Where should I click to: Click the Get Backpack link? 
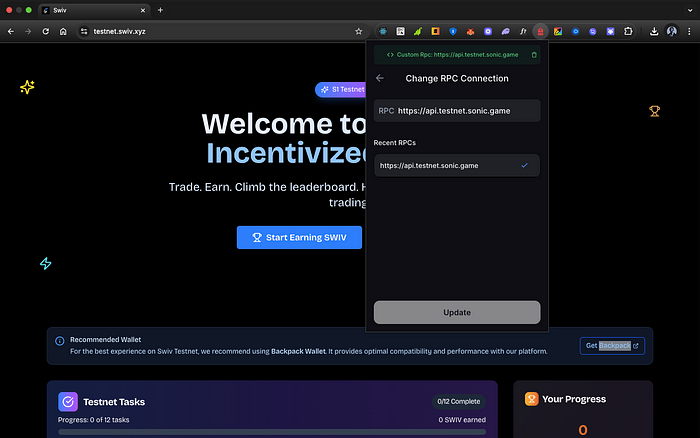[612, 346]
